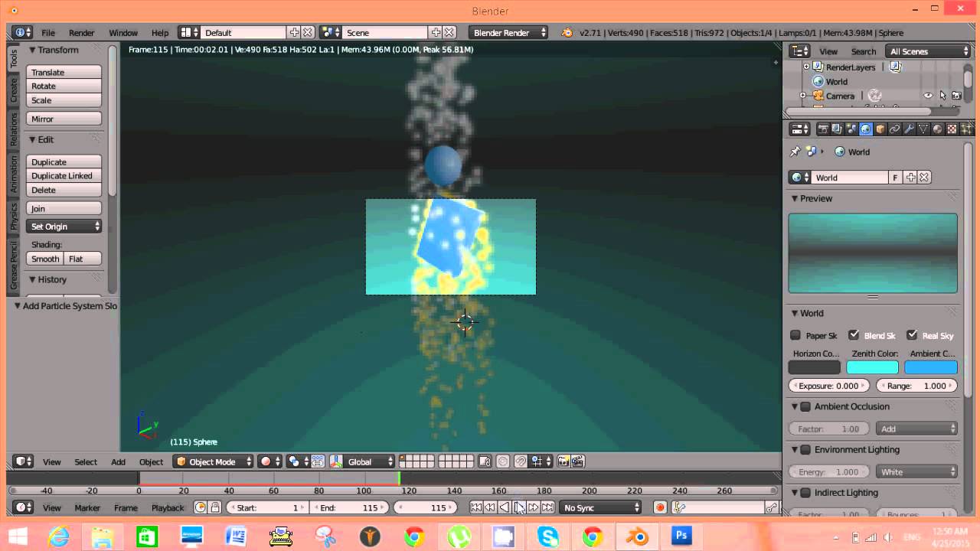Jump to last frame in timeline
The width and height of the screenshot is (980, 551).
(547, 507)
